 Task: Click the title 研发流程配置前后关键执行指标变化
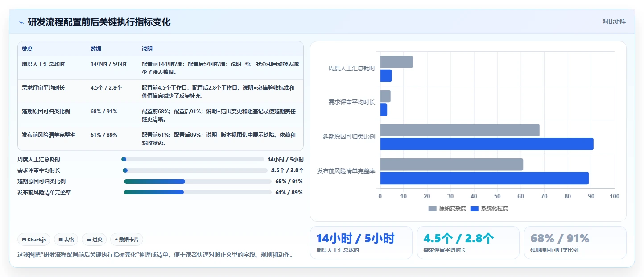click(99, 22)
